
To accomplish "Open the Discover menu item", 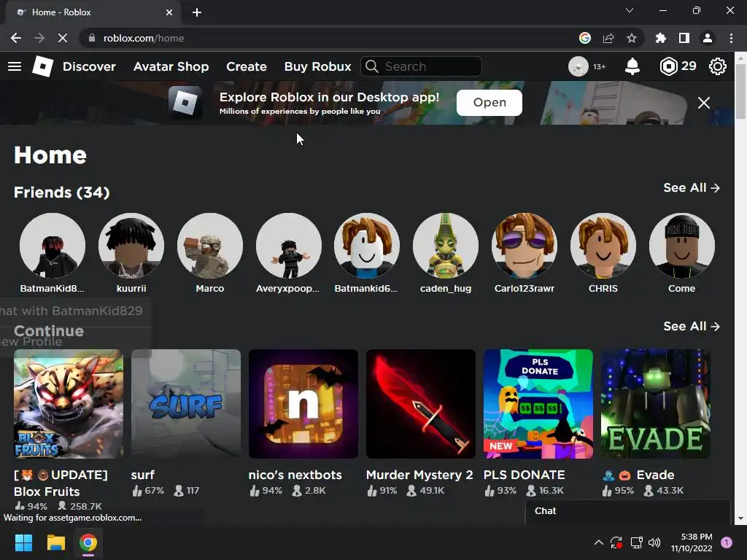I will [89, 66].
